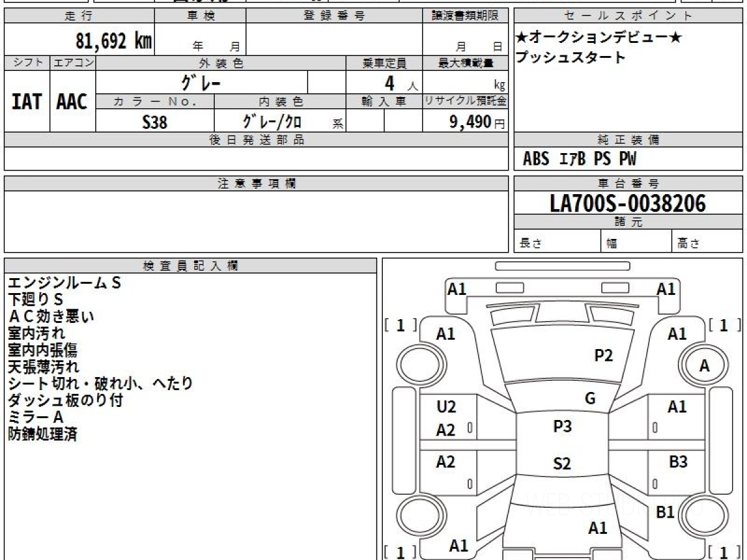
Task: Click the 長さ dimension label
Action: (x=530, y=244)
